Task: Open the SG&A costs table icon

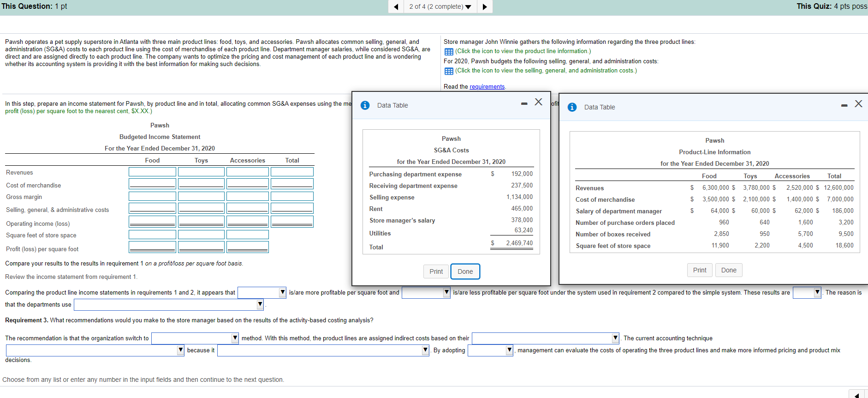Action: (x=449, y=71)
